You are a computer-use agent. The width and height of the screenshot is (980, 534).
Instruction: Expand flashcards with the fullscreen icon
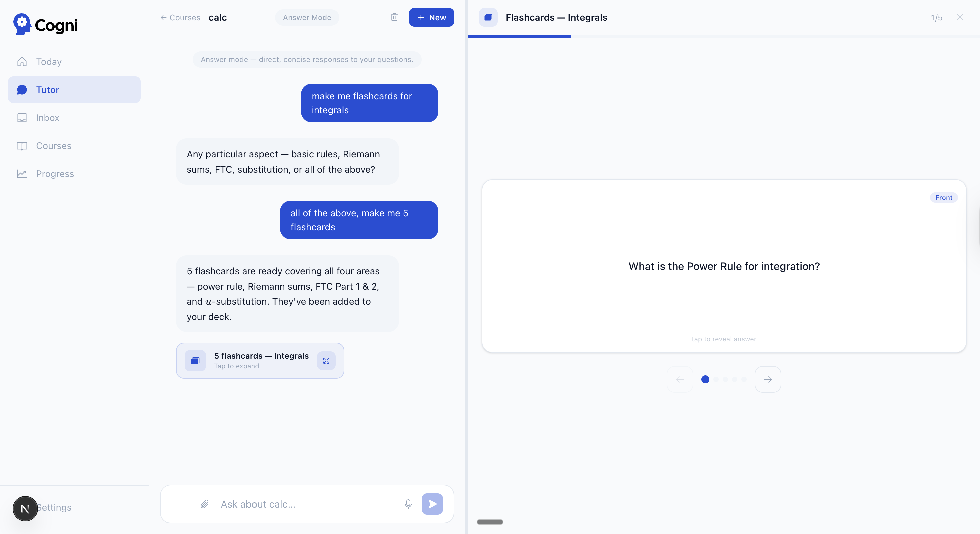click(x=326, y=361)
